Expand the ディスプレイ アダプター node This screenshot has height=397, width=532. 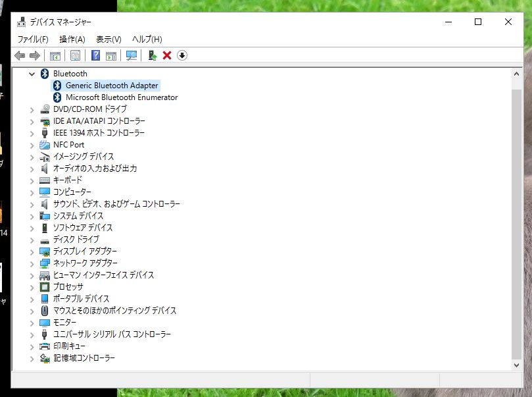[32, 252]
